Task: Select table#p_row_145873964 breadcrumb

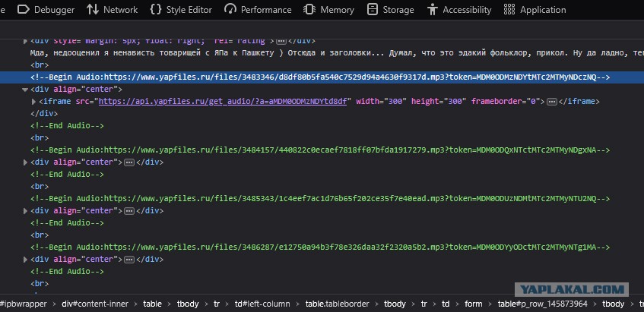Action: (x=543, y=304)
